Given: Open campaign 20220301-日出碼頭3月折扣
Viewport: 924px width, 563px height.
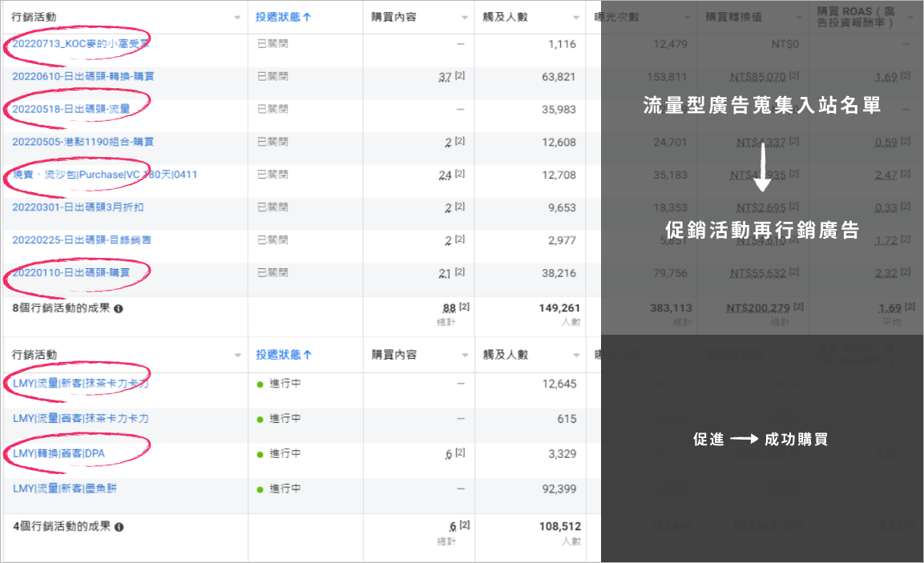Looking at the screenshot, I should (78, 207).
